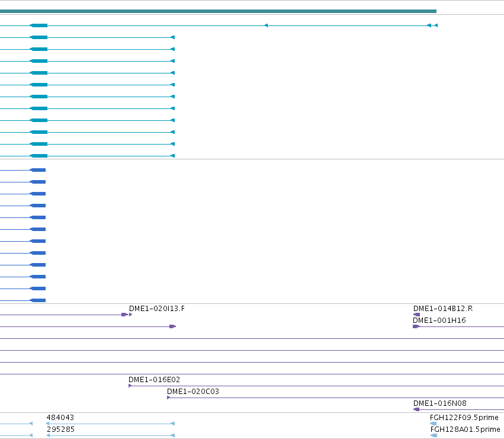Viewport: 504px width, 439px height.
Task: Click the feature labeled 484043
Action: point(111,424)
